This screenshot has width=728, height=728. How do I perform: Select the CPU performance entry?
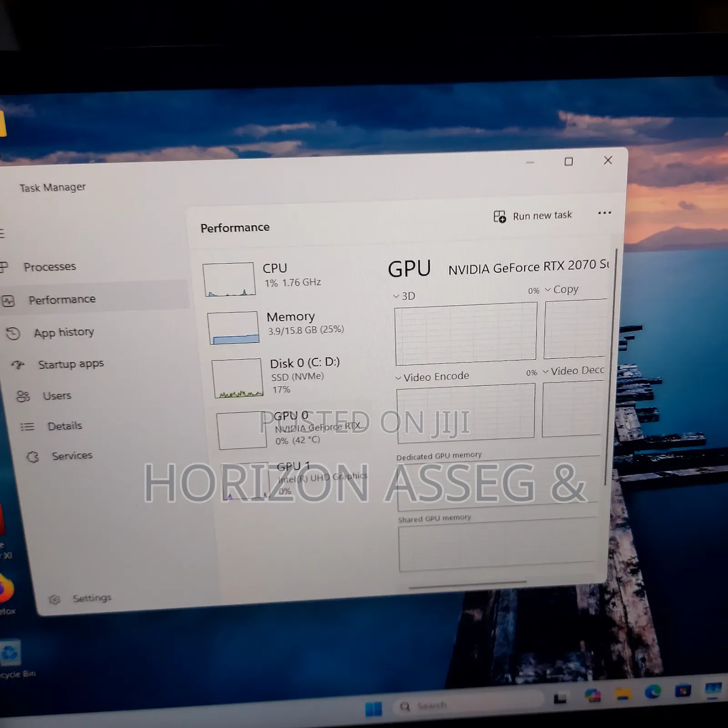[282, 278]
